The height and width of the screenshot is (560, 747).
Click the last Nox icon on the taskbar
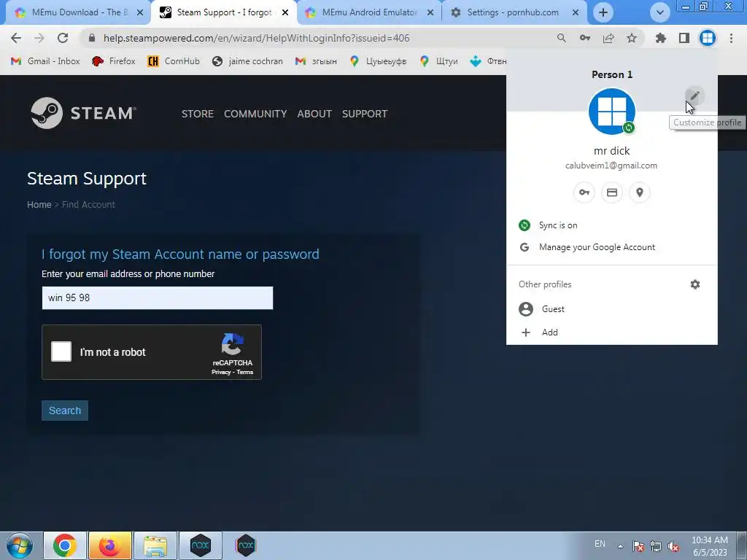coord(246,545)
